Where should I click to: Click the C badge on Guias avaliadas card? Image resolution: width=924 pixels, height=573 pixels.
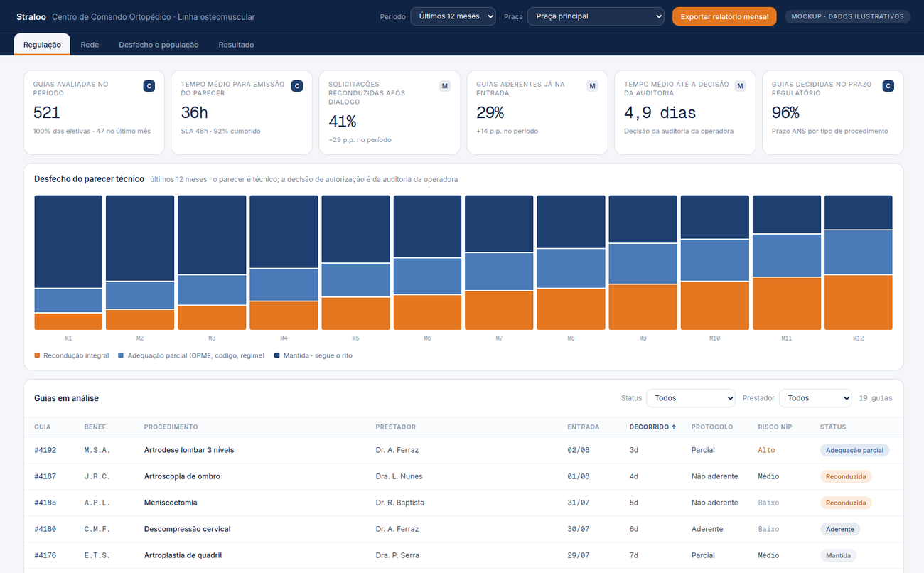(149, 86)
